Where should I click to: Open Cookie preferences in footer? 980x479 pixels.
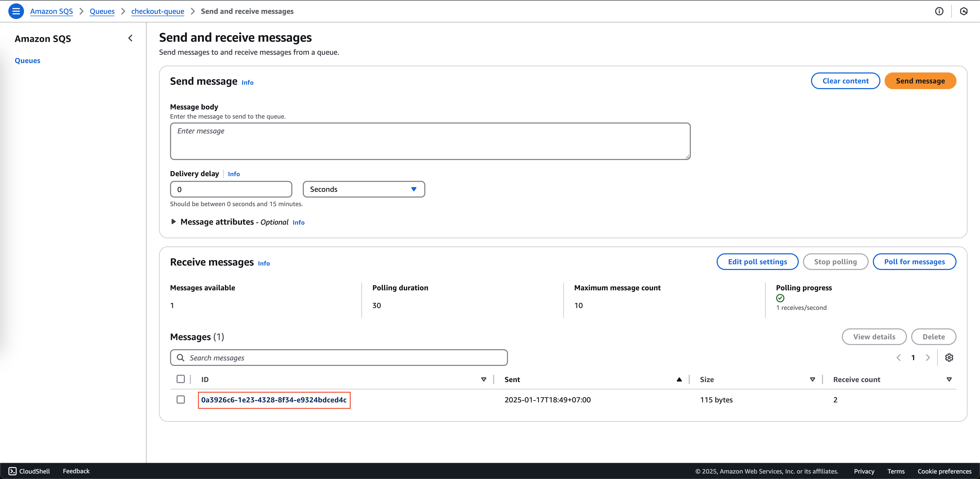944,471
